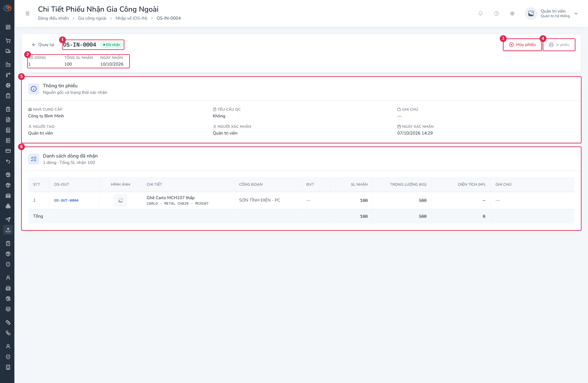Viewport: 588px width, 383px height.
Task: Switch theme with the sun icon
Action: pos(512,13)
